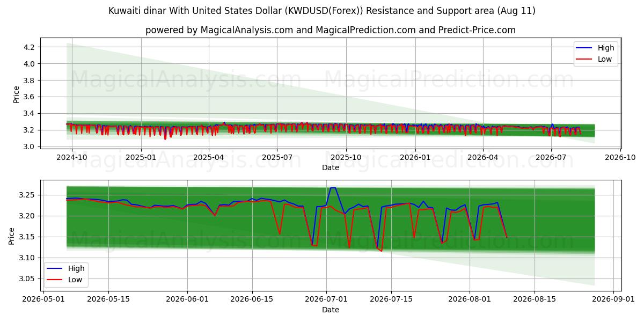This screenshot has width=644, height=322.
Task: Click the lower chart's 'Price' y-axis label
Action: [12, 236]
